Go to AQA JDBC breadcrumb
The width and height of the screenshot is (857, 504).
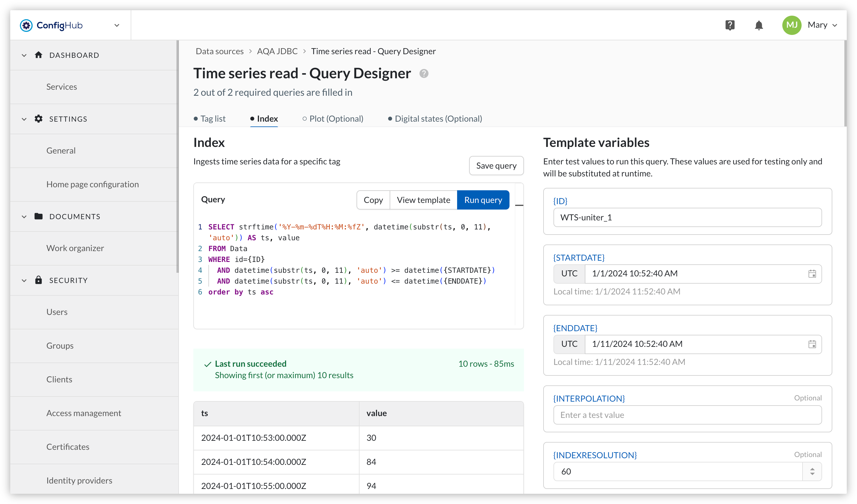[x=277, y=51]
